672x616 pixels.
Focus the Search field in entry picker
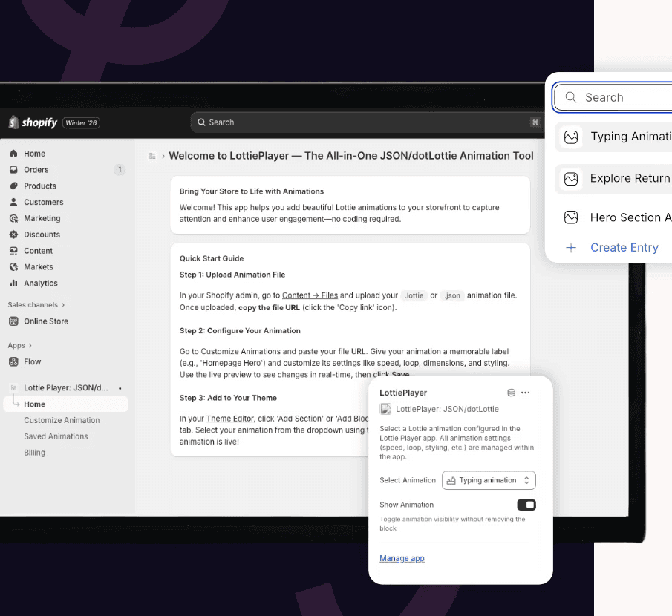pos(613,98)
